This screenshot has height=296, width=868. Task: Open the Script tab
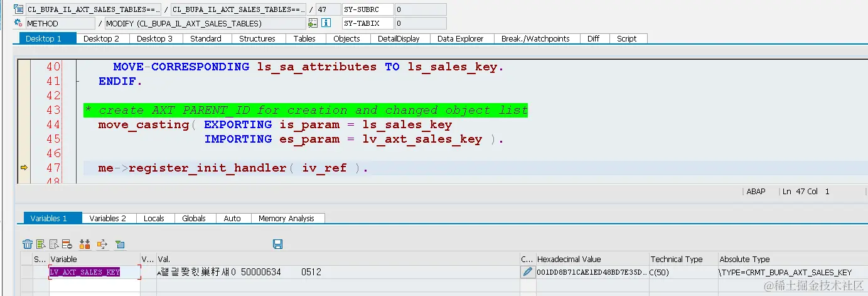(627, 38)
